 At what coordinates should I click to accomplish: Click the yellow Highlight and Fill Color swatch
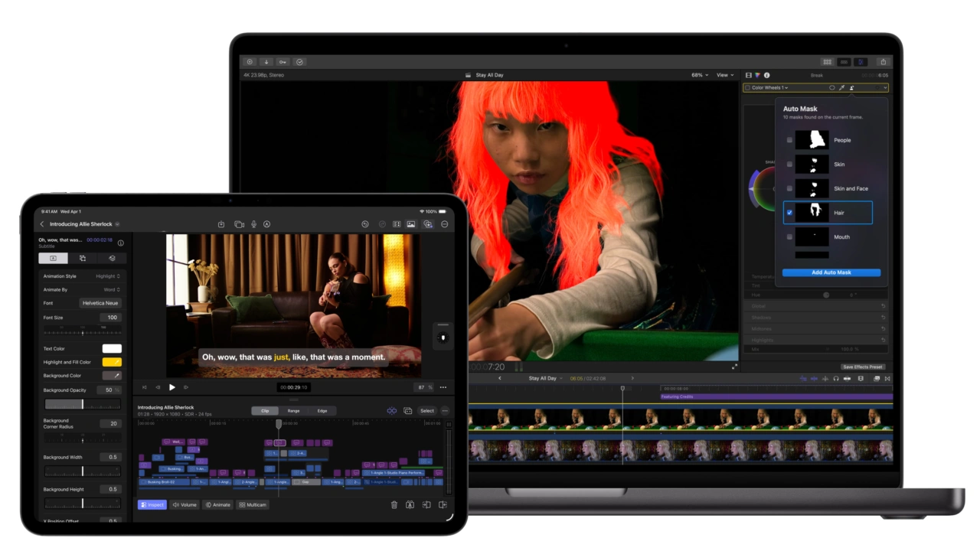pos(112,362)
